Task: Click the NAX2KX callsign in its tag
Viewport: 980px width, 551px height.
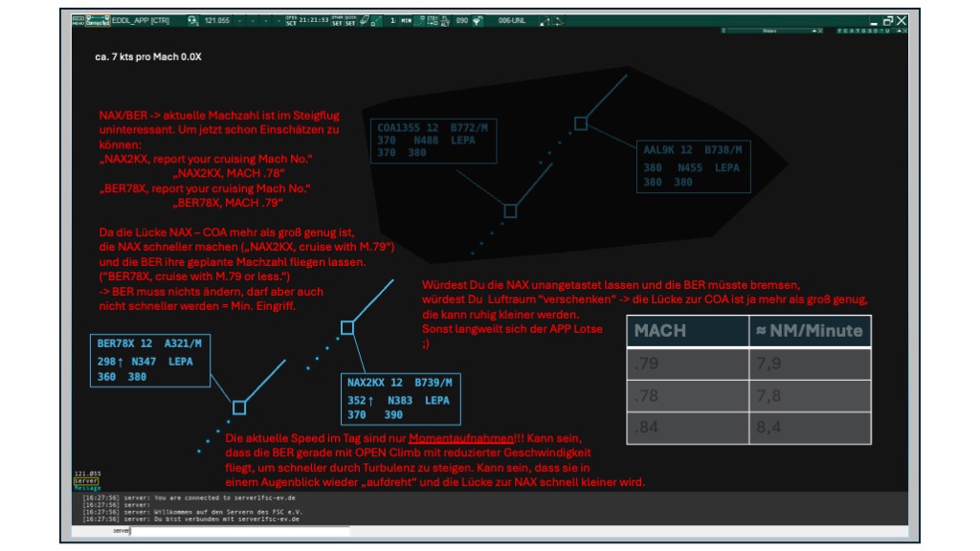Action: pos(366,383)
